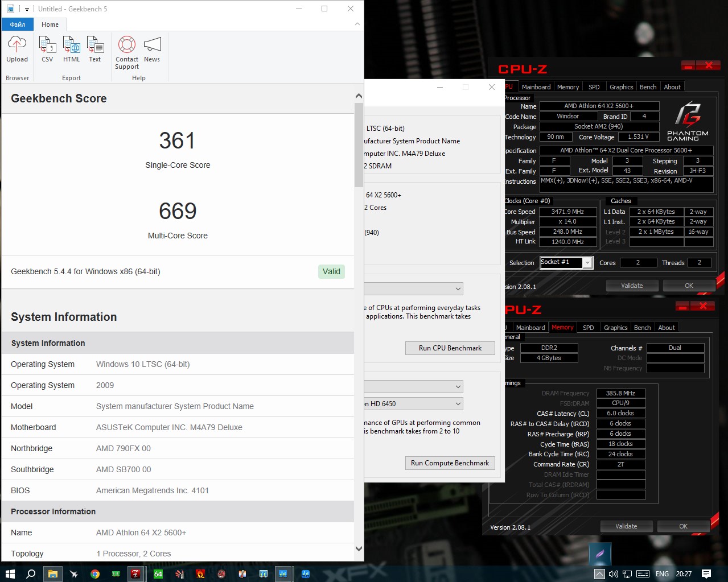Click the DRAM Frequency value 385.8 MHz
This screenshot has width=728, height=582.
tap(620, 393)
